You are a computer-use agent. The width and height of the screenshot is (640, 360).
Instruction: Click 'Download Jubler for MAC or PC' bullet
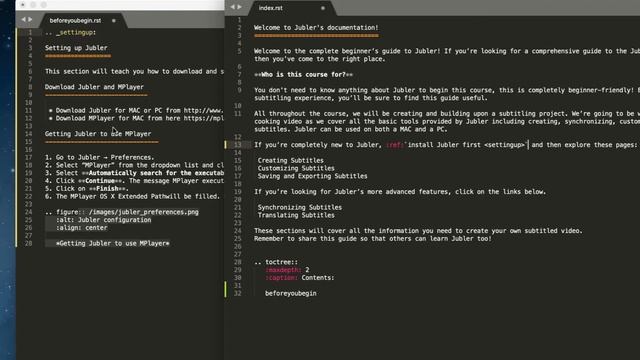click(136, 110)
